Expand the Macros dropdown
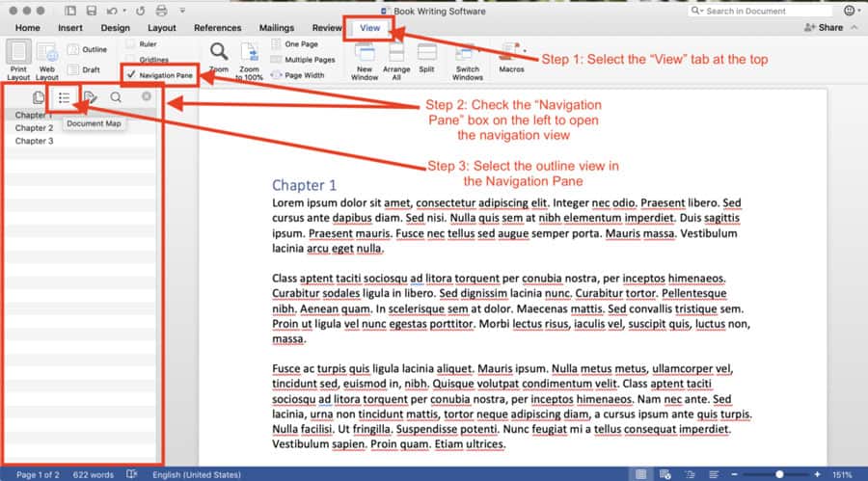 tap(524, 45)
